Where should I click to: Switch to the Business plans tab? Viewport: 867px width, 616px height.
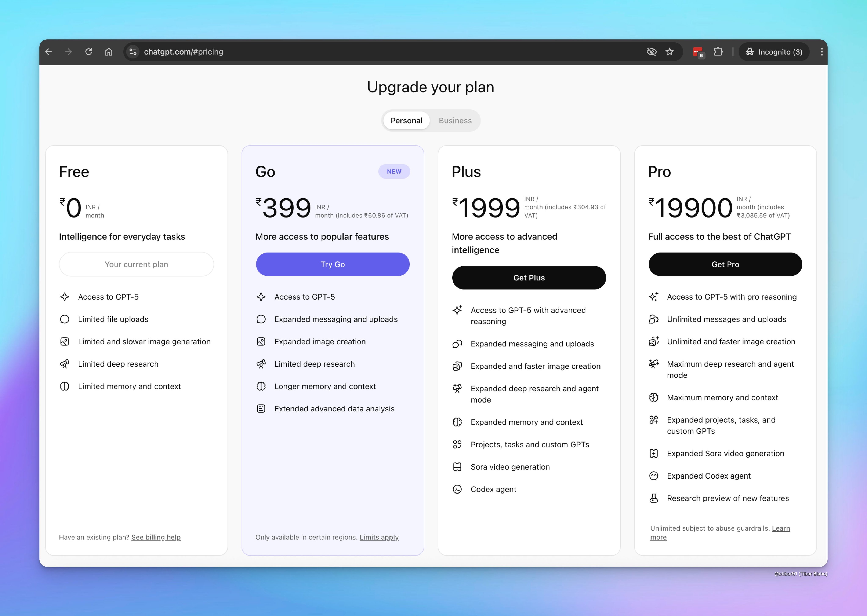pos(455,121)
